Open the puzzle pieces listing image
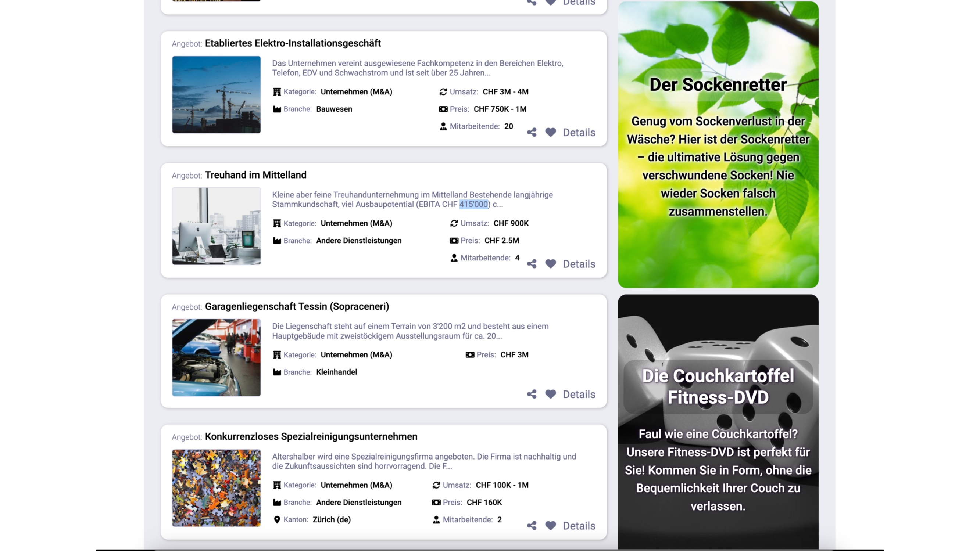 point(216,488)
